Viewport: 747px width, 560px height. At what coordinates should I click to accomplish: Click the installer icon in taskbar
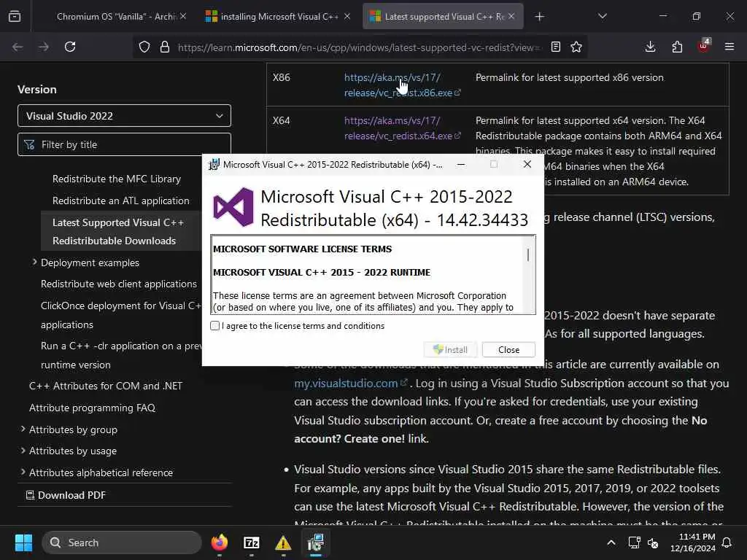point(315,542)
